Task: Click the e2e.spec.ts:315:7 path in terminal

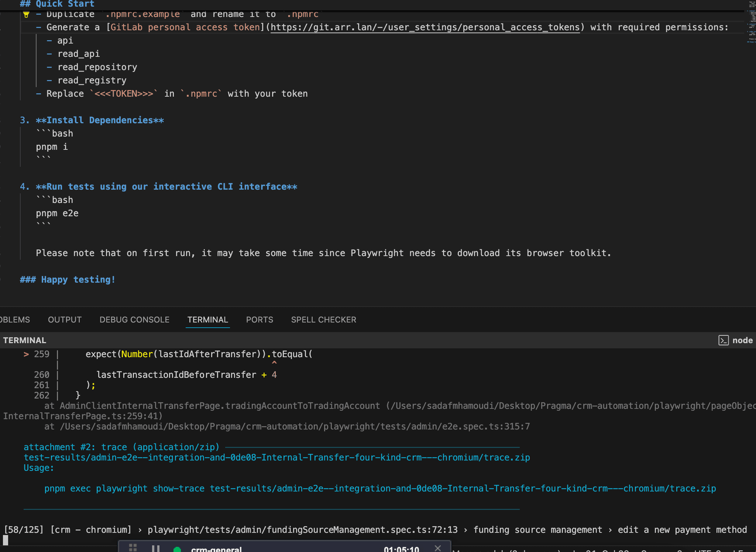Action: (x=295, y=427)
